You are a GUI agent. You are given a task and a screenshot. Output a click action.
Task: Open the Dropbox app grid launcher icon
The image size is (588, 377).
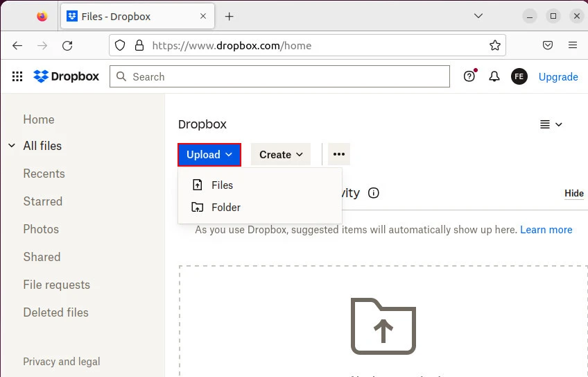tap(18, 77)
